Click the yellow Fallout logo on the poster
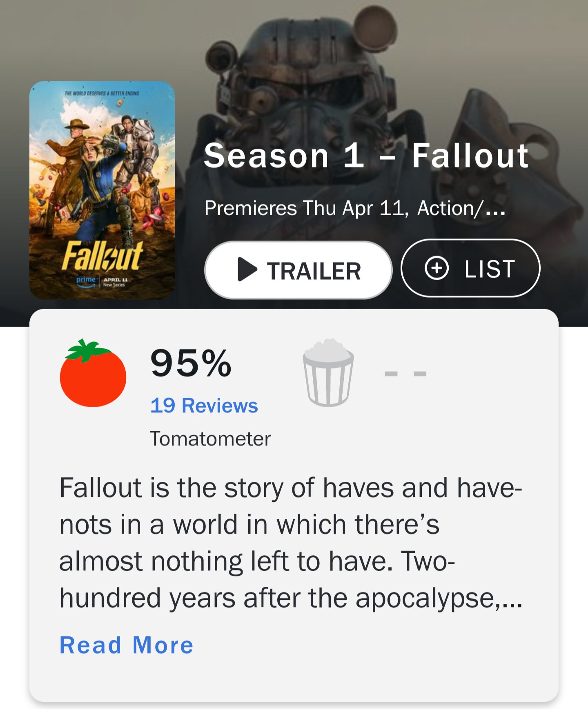 click(102, 256)
